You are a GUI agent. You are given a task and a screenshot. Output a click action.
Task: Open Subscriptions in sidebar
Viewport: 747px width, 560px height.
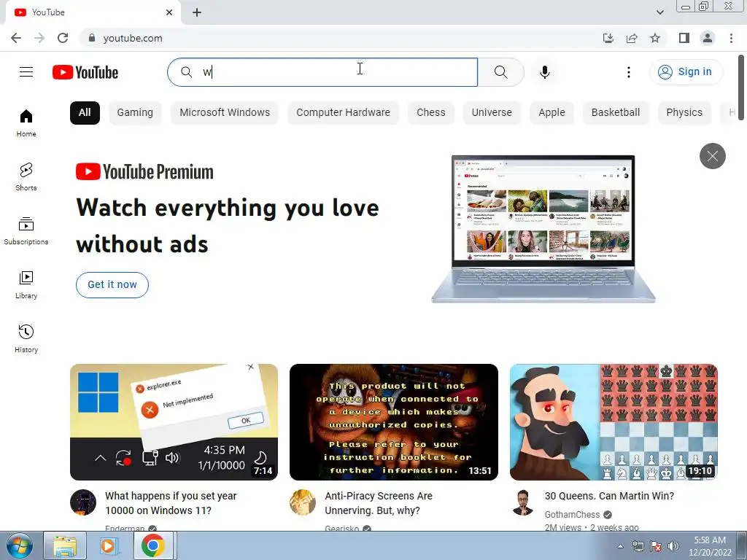[26, 231]
